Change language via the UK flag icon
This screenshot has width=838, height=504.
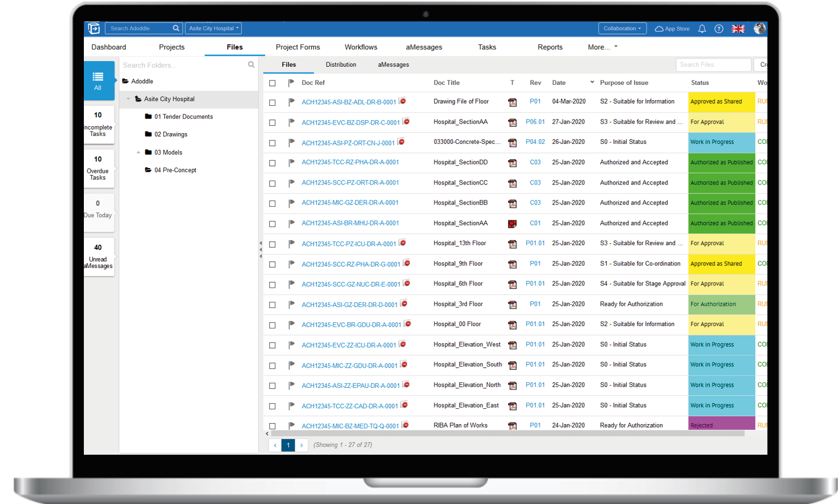point(738,28)
